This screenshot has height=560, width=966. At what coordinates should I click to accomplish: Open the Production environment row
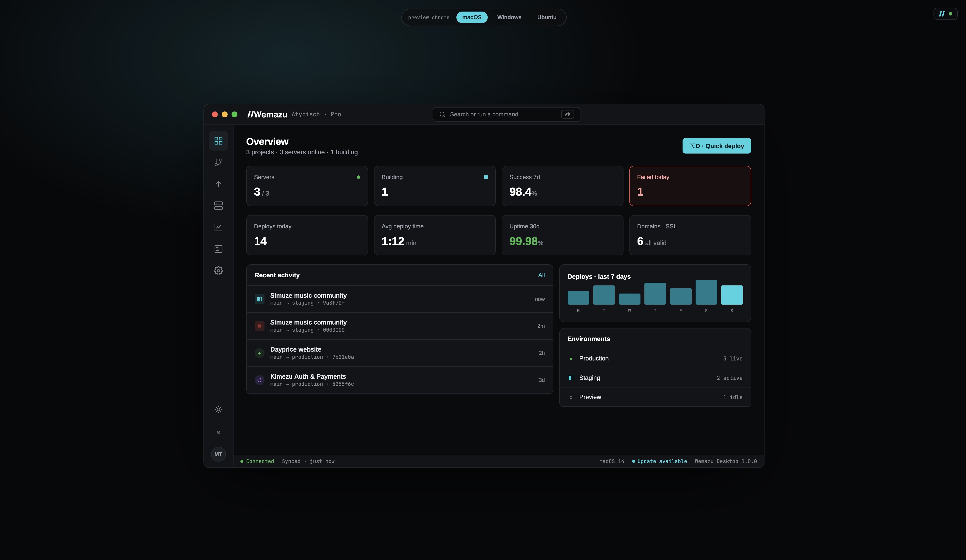point(655,359)
